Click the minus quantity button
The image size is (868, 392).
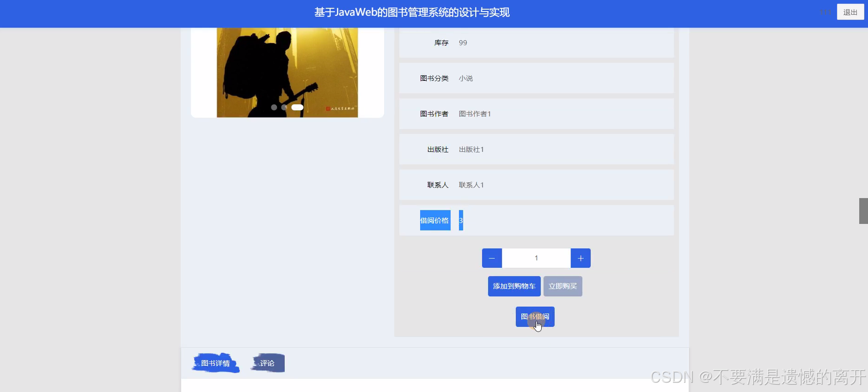click(x=492, y=258)
